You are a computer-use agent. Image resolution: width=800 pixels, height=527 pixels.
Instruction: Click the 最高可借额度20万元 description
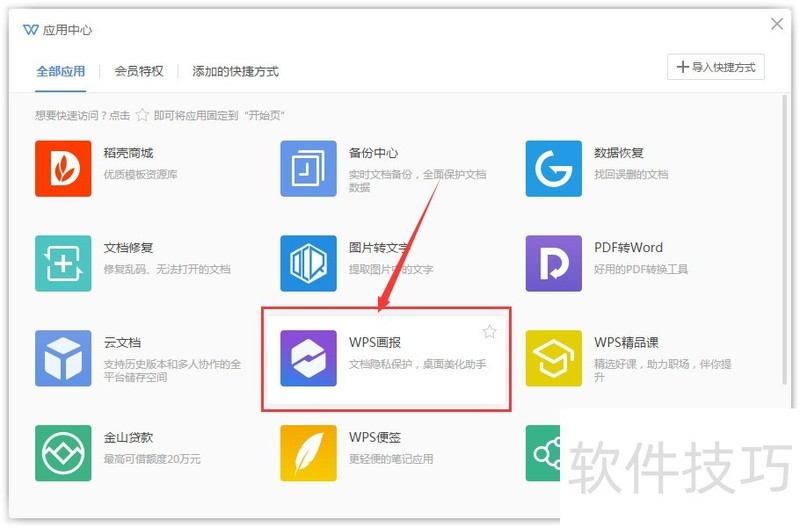click(x=152, y=459)
